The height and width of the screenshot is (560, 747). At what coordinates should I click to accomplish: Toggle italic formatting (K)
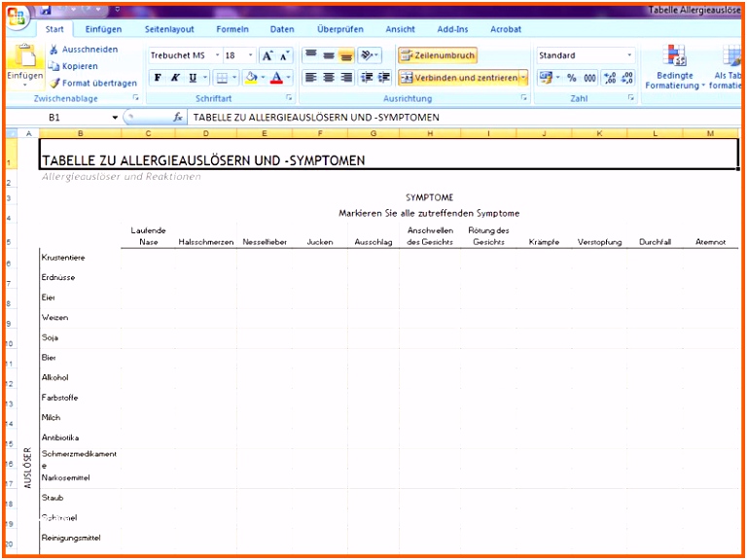point(175,78)
